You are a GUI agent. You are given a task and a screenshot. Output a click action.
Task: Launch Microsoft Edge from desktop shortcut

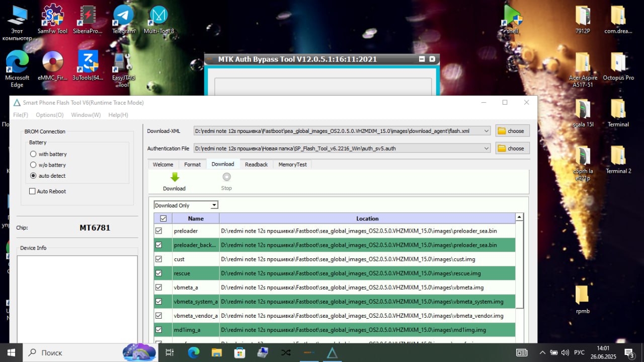(17, 69)
